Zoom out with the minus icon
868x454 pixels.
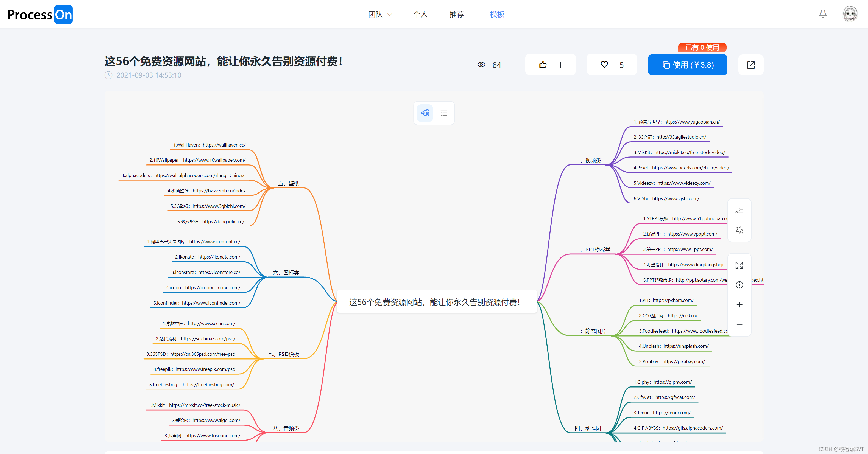click(739, 324)
